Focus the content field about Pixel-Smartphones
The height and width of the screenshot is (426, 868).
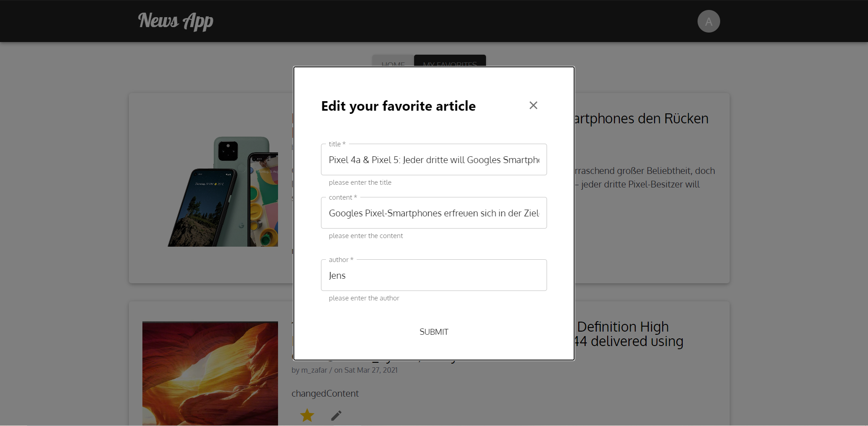[434, 213]
